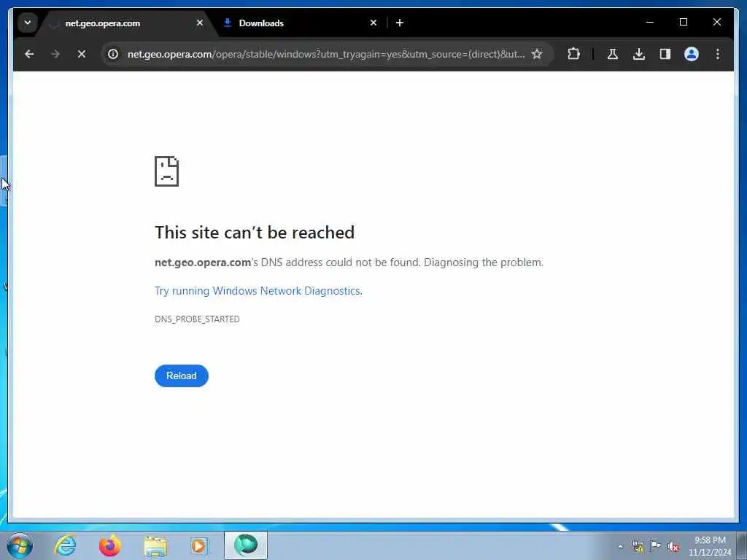The image size is (747, 560).
Task: Launch Firefox from taskbar
Action: pos(110,545)
